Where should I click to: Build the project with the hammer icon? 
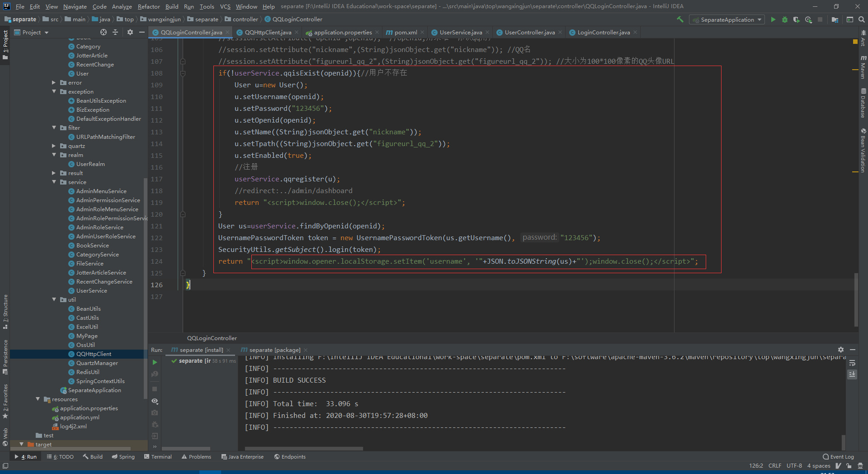680,19
